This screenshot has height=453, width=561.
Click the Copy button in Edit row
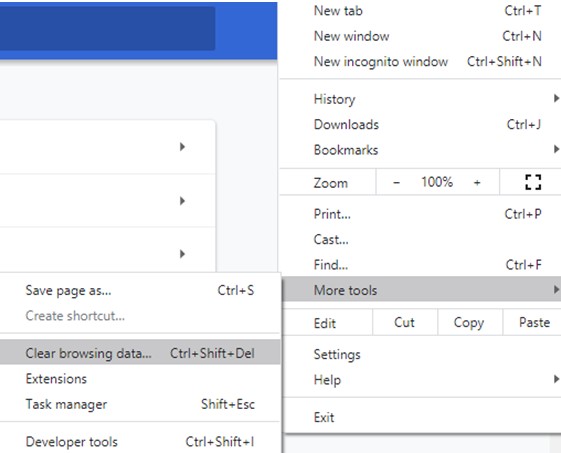(x=469, y=322)
